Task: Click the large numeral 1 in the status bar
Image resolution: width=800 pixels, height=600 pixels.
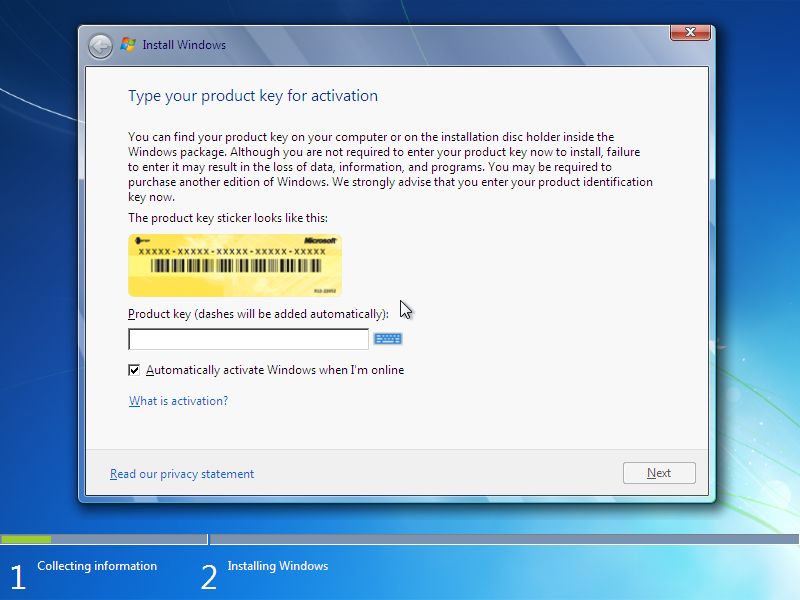Action: [16, 576]
